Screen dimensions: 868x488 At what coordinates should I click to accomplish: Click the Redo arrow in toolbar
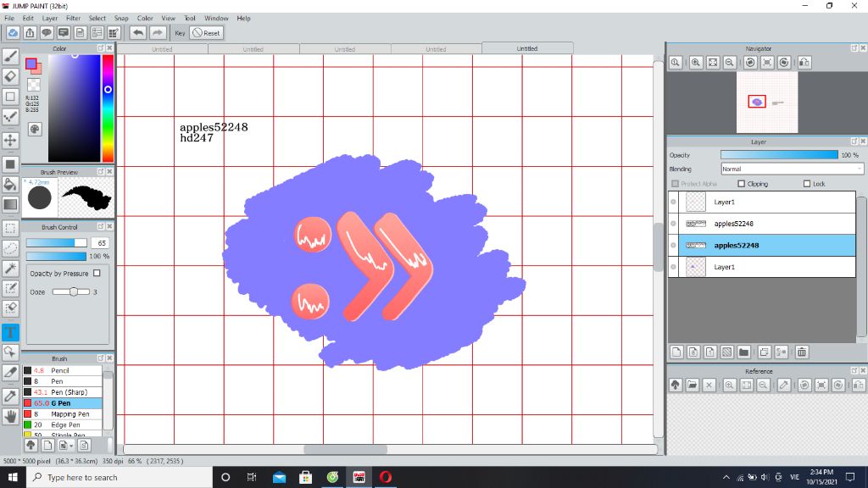pos(158,33)
